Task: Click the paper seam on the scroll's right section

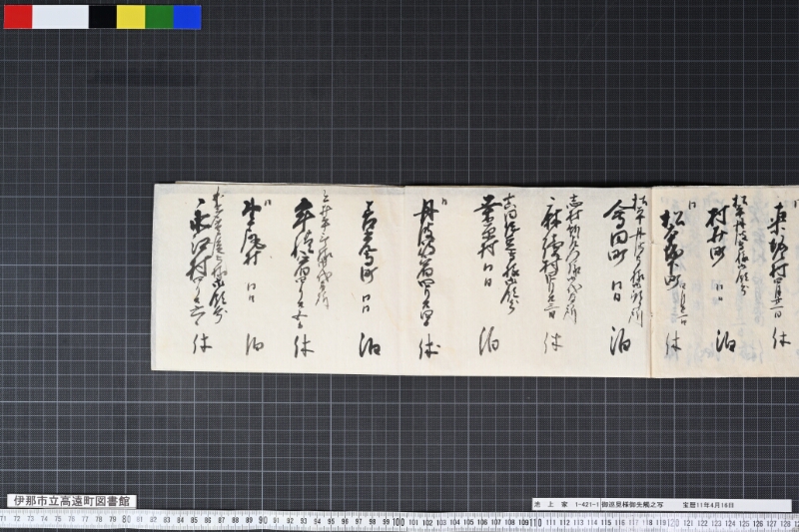Action: pyautogui.click(x=652, y=281)
